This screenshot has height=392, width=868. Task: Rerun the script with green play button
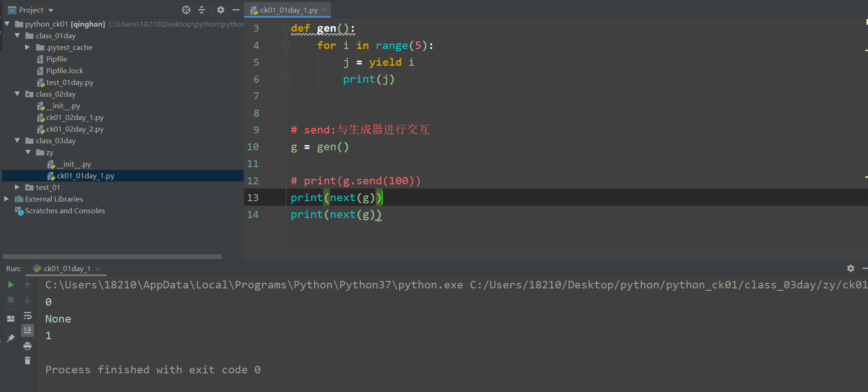[11, 285]
